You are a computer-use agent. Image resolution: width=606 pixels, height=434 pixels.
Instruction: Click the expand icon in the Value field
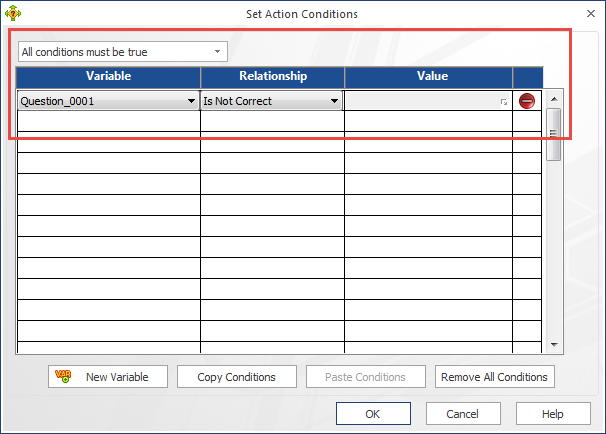(x=504, y=102)
